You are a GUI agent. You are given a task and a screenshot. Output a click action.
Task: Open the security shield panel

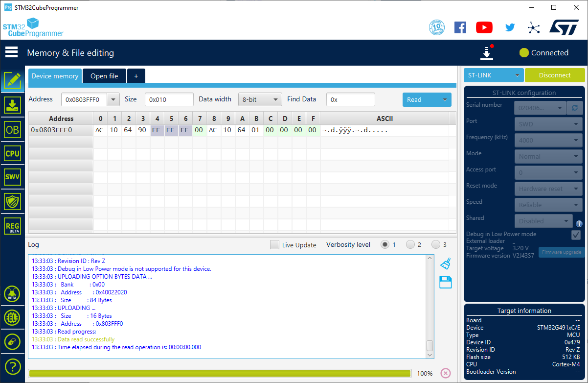(12, 201)
